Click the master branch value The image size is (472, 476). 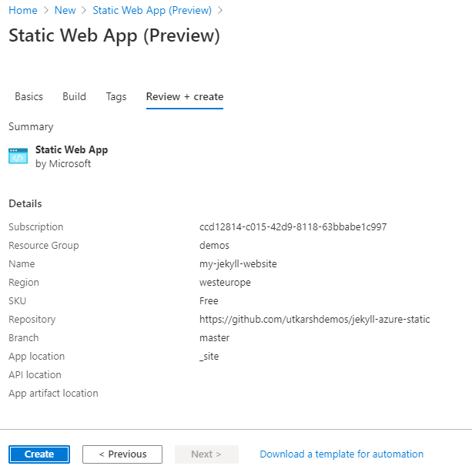point(214,338)
